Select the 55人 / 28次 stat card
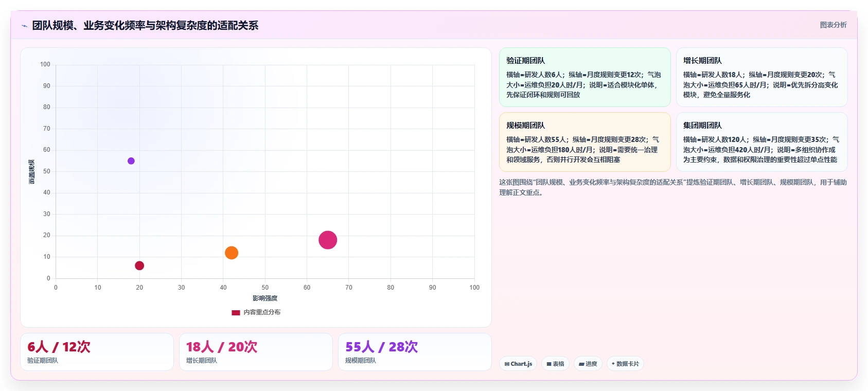Image resolution: width=868 pixels, height=391 pixels. (415, 352)
